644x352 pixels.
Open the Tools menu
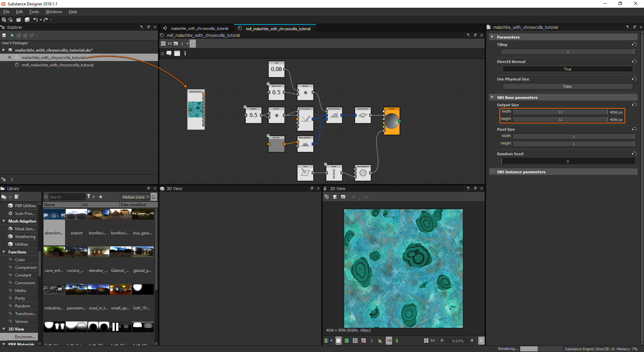pos(34,12)
